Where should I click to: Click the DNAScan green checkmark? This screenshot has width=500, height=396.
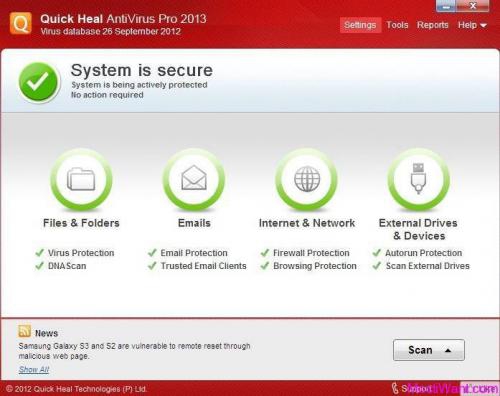pyautogui.click(x=40, y=266)
